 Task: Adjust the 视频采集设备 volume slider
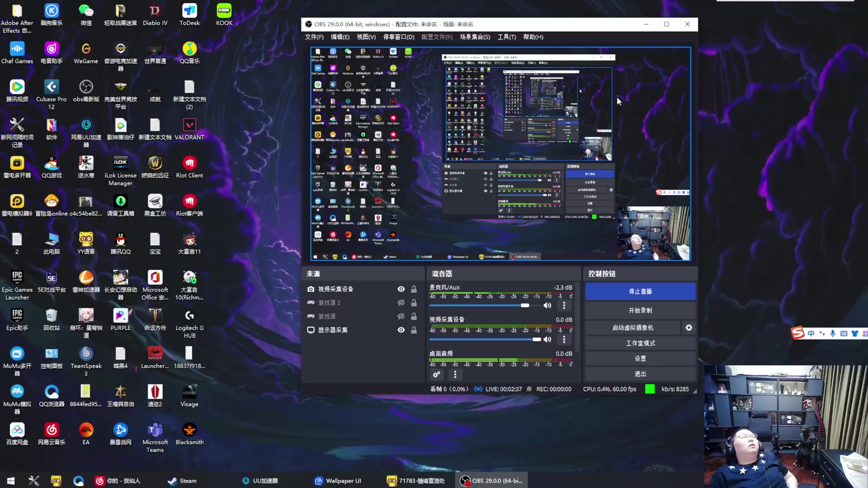pos(485,339)
